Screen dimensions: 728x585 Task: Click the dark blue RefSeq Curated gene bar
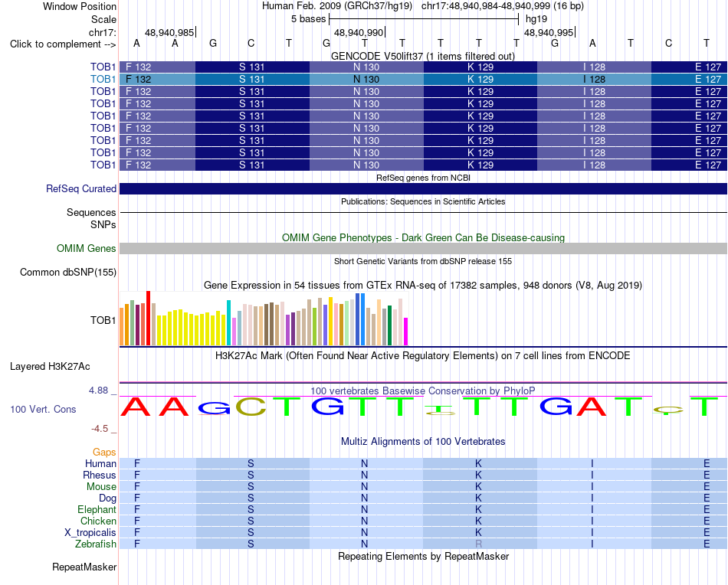point(423,189)
